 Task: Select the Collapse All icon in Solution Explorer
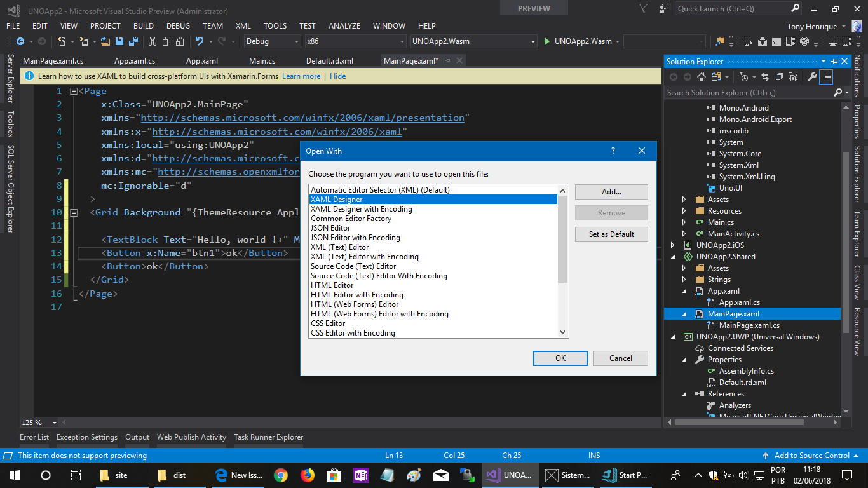tap(779, 76)
